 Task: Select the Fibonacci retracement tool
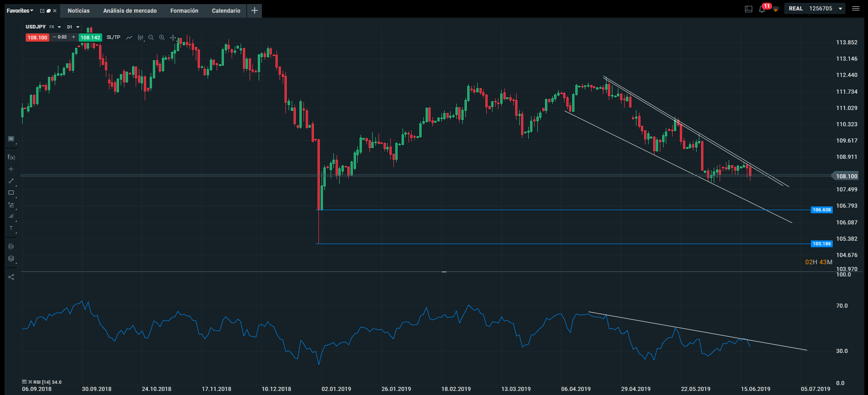click(11, 205)
